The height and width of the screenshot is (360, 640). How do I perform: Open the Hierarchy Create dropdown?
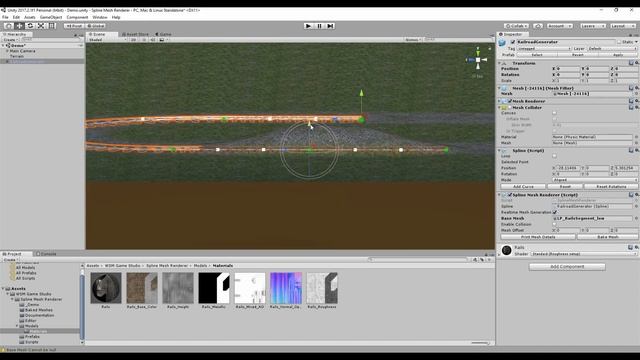pyautogui.click(x=10, y=40)
